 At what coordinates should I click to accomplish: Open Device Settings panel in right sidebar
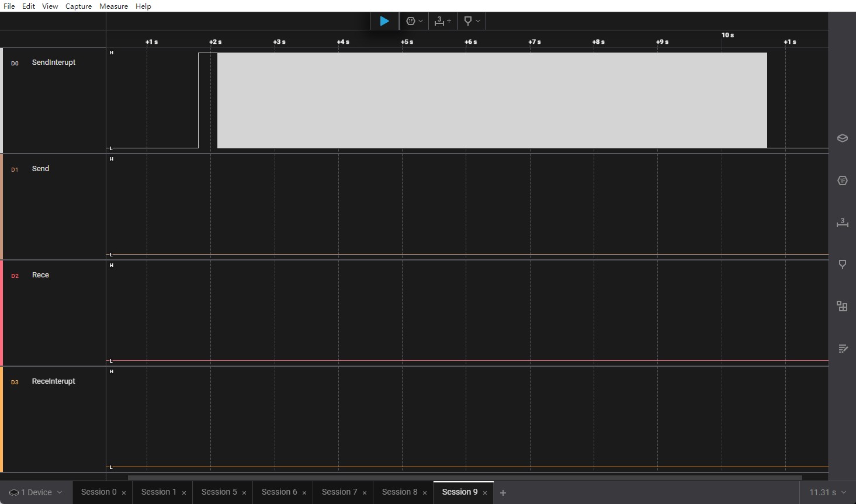point(842,138)
